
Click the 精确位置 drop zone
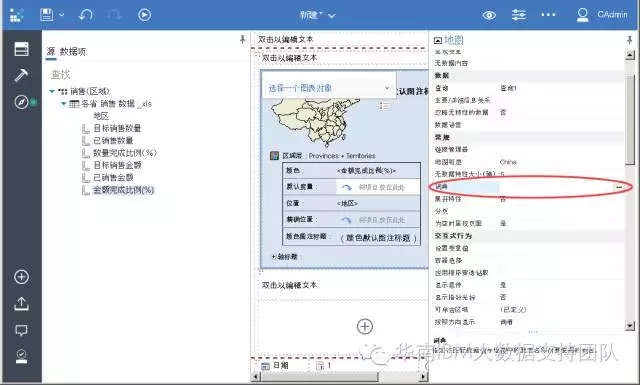(x=378, y=220)
